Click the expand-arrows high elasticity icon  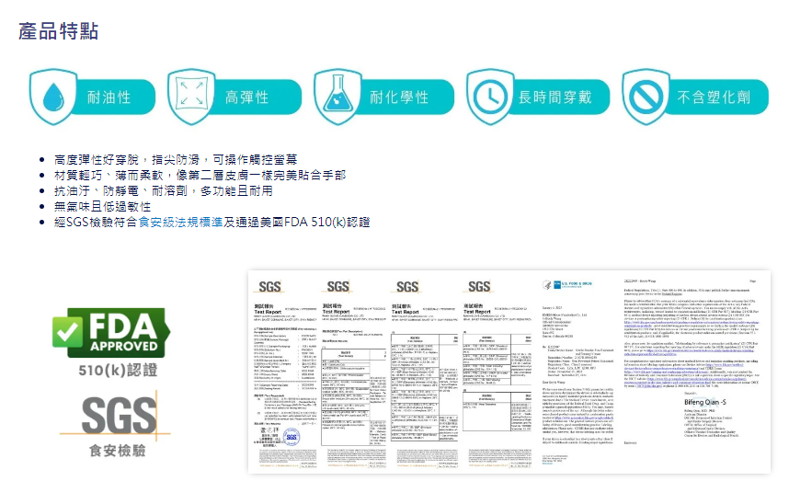(191, 95)
